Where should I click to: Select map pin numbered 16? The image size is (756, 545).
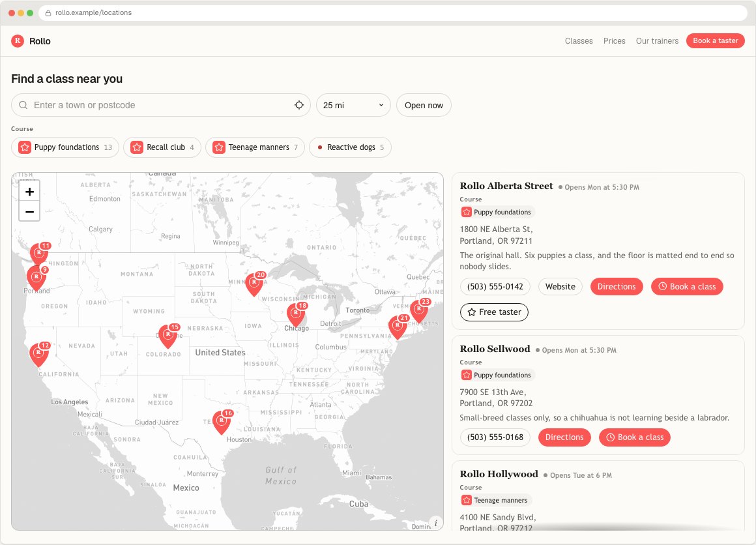point(222,422)
